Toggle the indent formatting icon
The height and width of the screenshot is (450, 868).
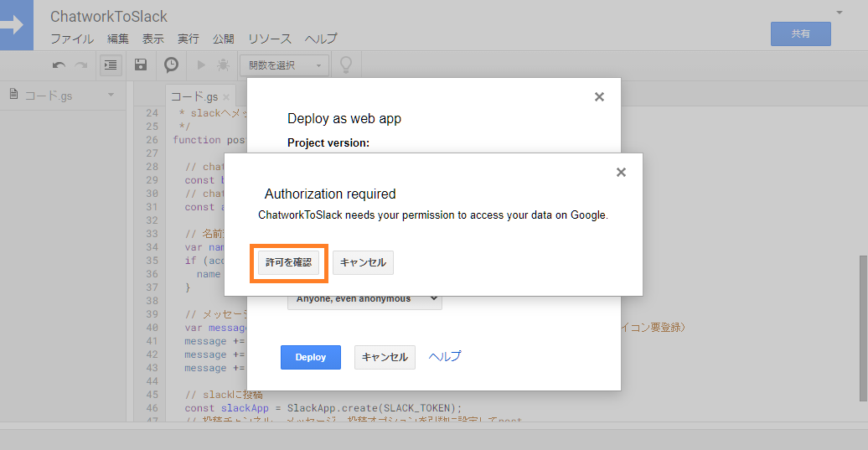pos(111,65)
